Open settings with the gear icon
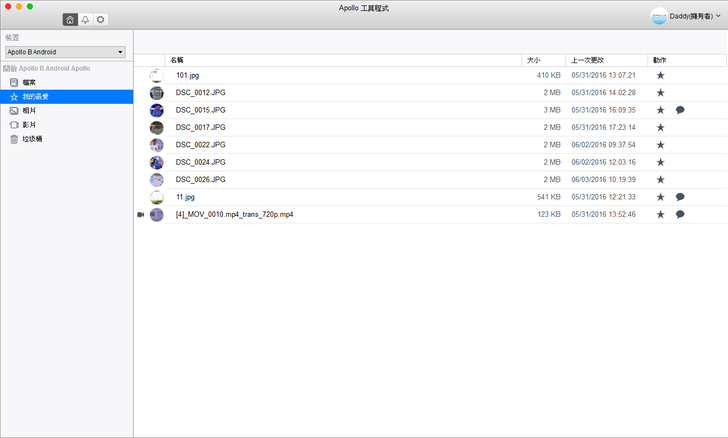This screenshot has width=728, height=438. [101, 20]
